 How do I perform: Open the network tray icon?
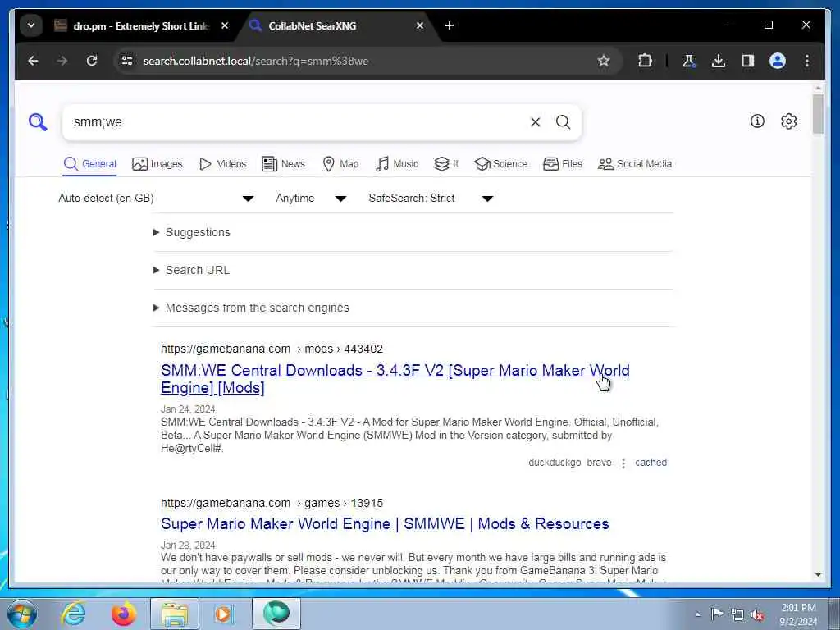click(737, 615)
